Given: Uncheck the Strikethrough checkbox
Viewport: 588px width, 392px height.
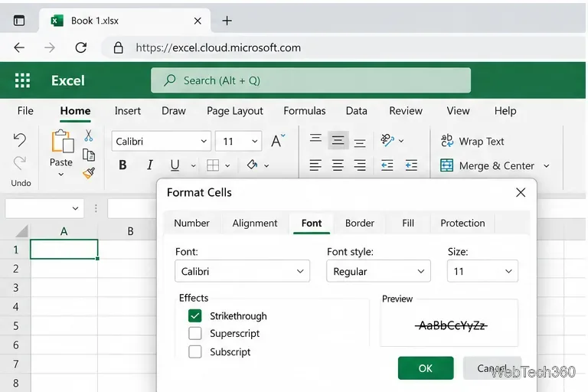Looking at the screenshot, I should tap(195, 316).
